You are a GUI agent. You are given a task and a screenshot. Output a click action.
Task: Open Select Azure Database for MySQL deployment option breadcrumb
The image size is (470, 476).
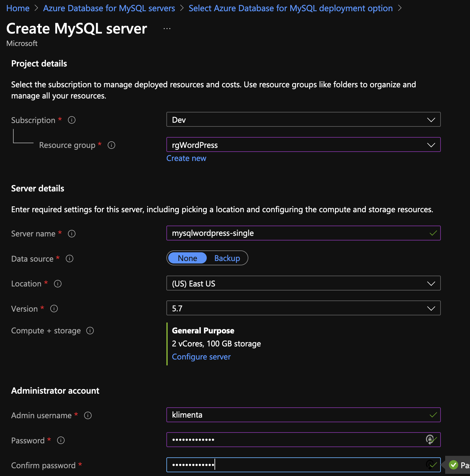click(x=291, y=8)
